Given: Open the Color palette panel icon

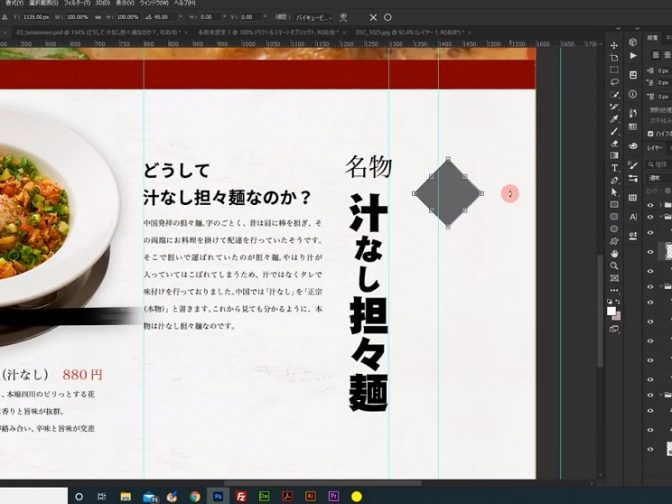Looking at the screenshot, I should [x=633, y=146].
